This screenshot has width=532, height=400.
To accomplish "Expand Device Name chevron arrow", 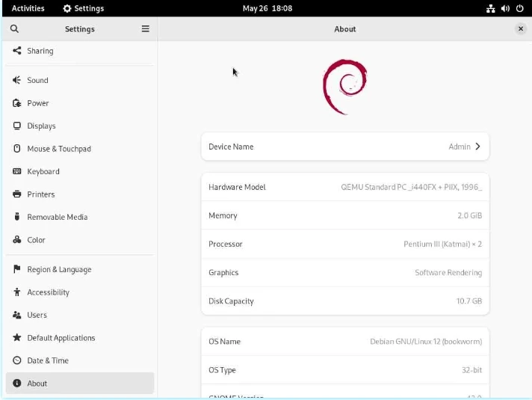I will [x=477, y=147].
